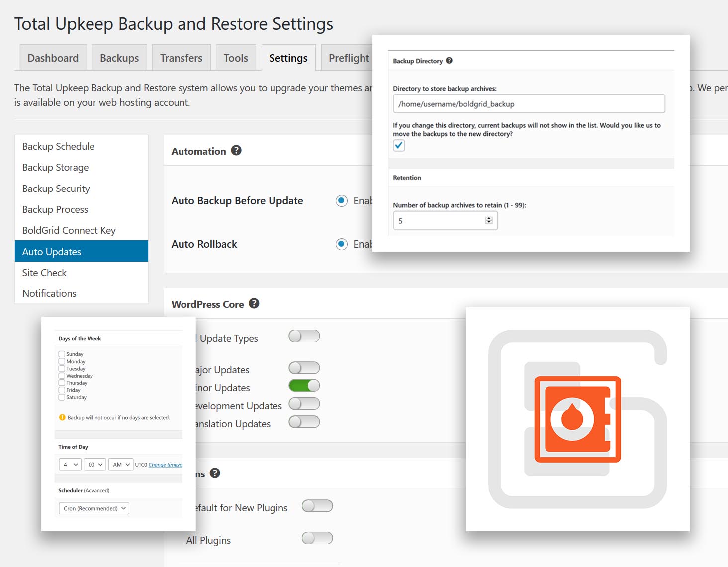Click the backup directory path input field

[x=529, y=104]
